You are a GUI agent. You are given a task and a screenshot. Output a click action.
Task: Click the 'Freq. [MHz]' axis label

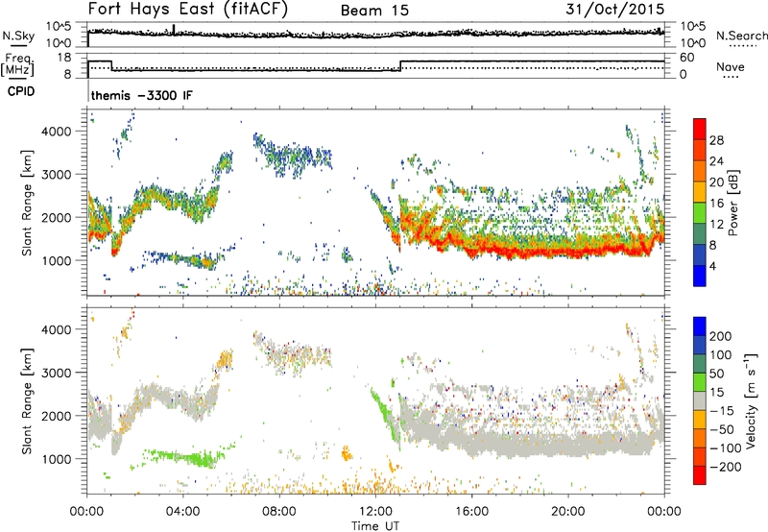tap(17, 64)
